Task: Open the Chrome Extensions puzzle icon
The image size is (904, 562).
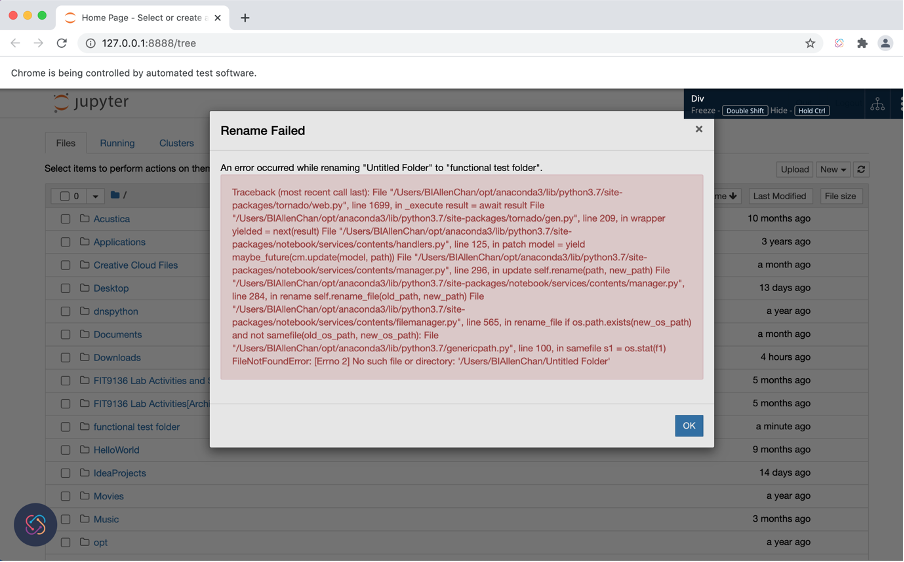Action: click(x=862, y=43)
